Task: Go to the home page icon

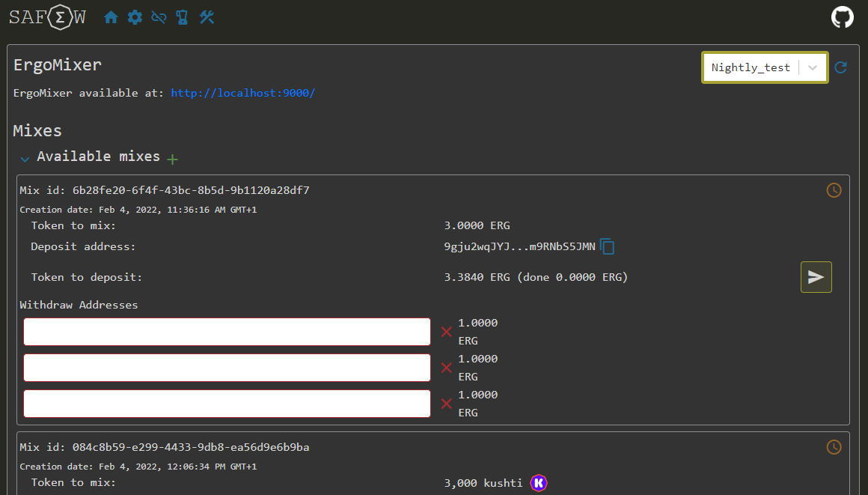Action: 111,17
